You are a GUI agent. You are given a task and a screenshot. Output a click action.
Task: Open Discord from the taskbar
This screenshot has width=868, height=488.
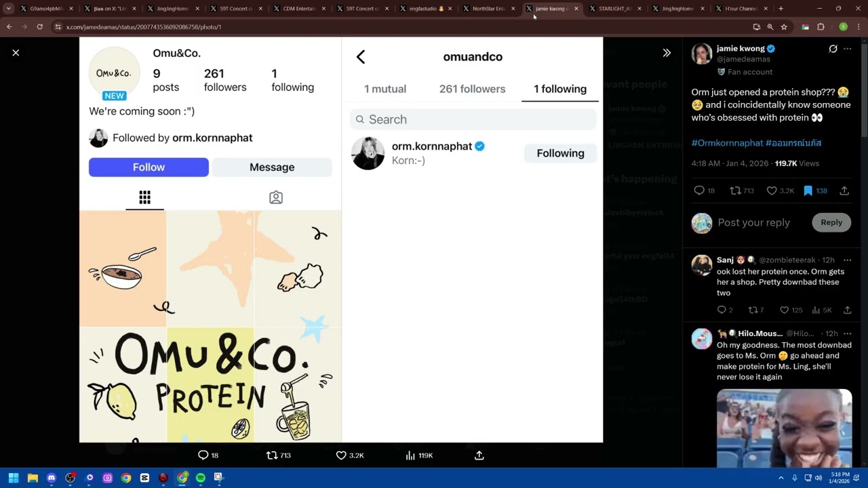tap(52, 478)
